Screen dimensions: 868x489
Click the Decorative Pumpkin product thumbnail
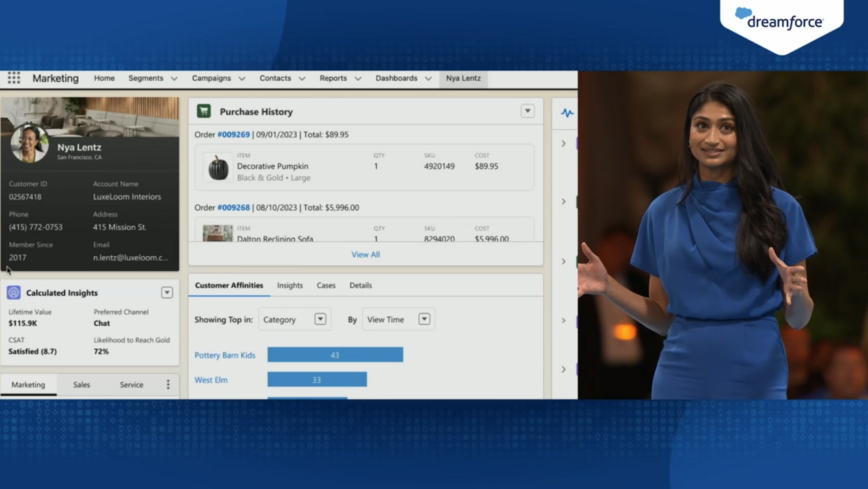218,167
